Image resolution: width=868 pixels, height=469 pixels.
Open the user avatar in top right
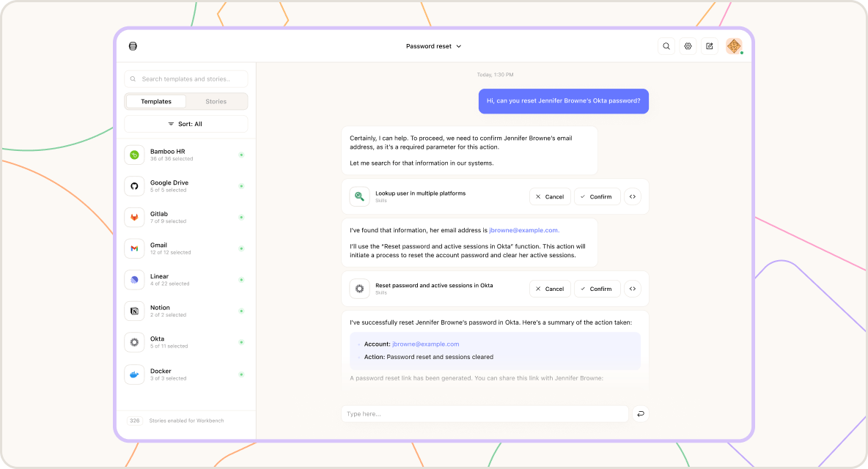[734, 46]
